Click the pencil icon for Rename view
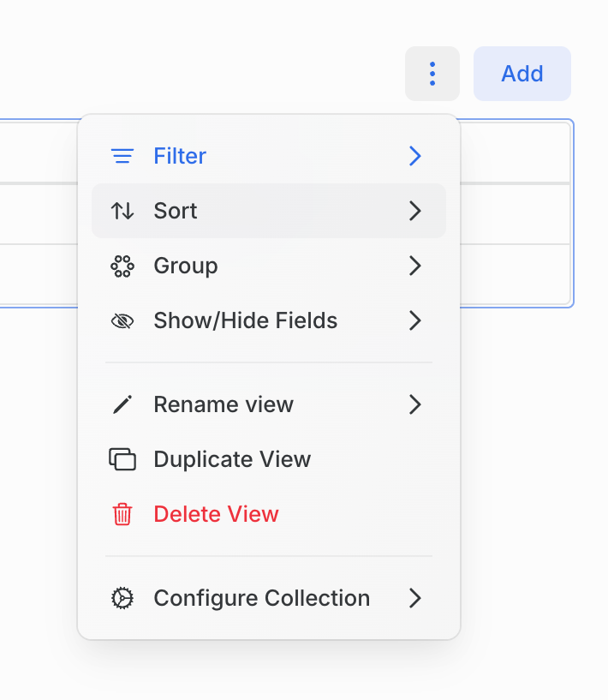 coord(122,404)
